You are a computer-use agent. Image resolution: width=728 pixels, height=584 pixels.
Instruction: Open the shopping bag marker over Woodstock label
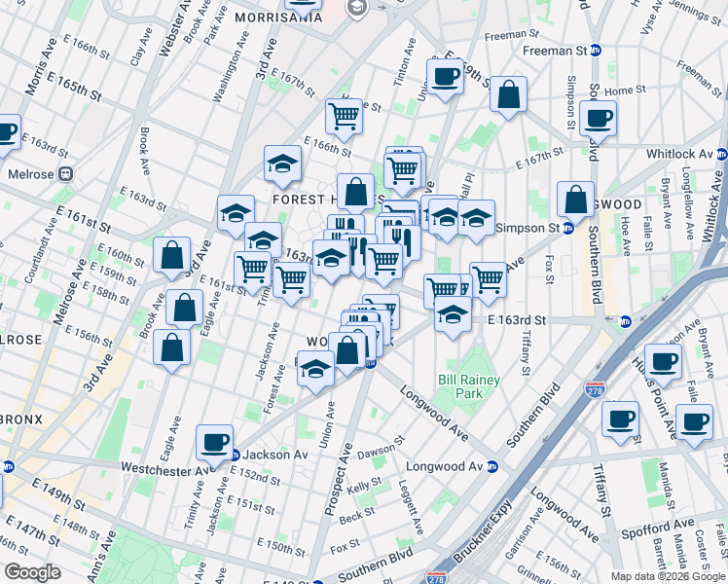[x=346, y=351]
